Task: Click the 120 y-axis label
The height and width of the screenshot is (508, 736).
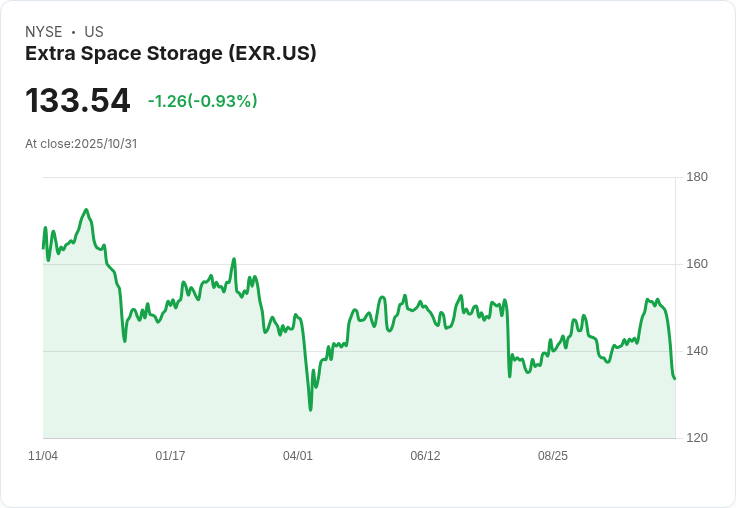Action: 697,438
